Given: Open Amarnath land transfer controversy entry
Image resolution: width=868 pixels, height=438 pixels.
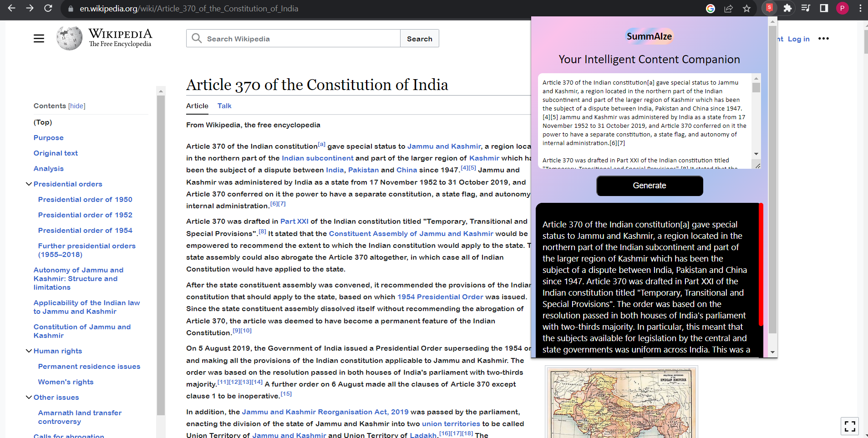Looking at the screenshot, I should 80,417.
